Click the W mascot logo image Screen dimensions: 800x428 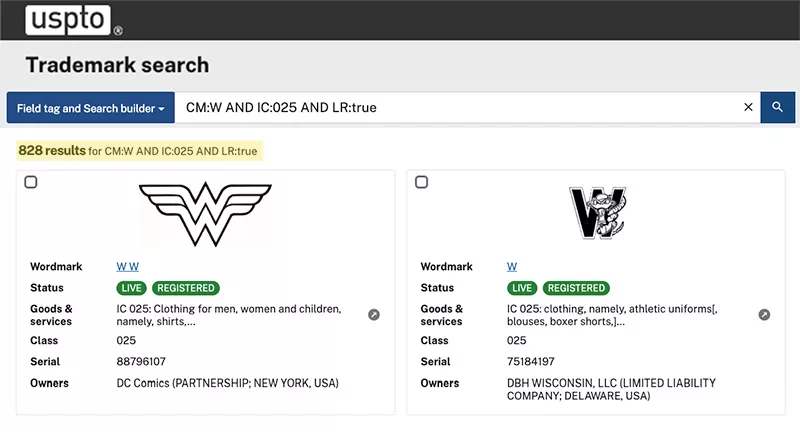coord(597,213)
